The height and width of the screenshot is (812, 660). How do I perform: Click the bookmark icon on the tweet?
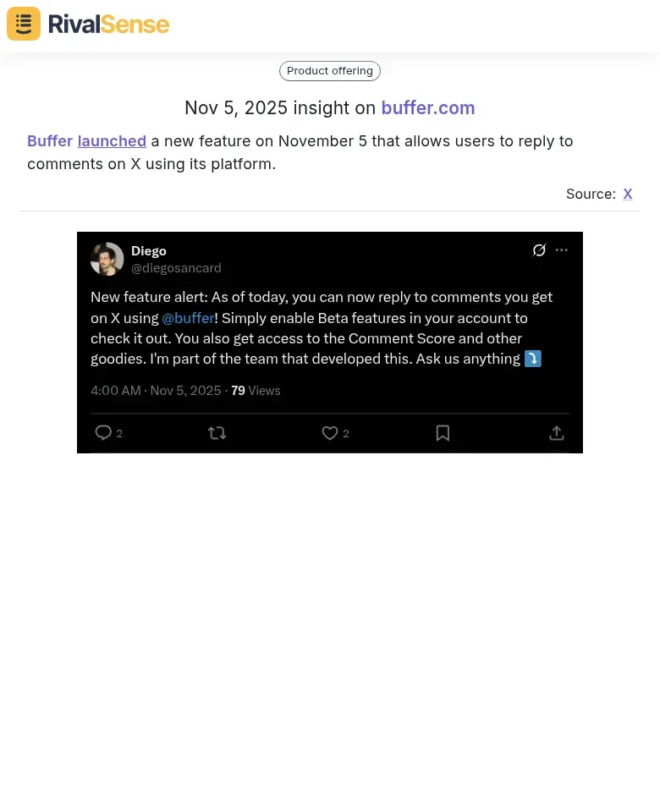pyautogui.click(x=443, y=432)
